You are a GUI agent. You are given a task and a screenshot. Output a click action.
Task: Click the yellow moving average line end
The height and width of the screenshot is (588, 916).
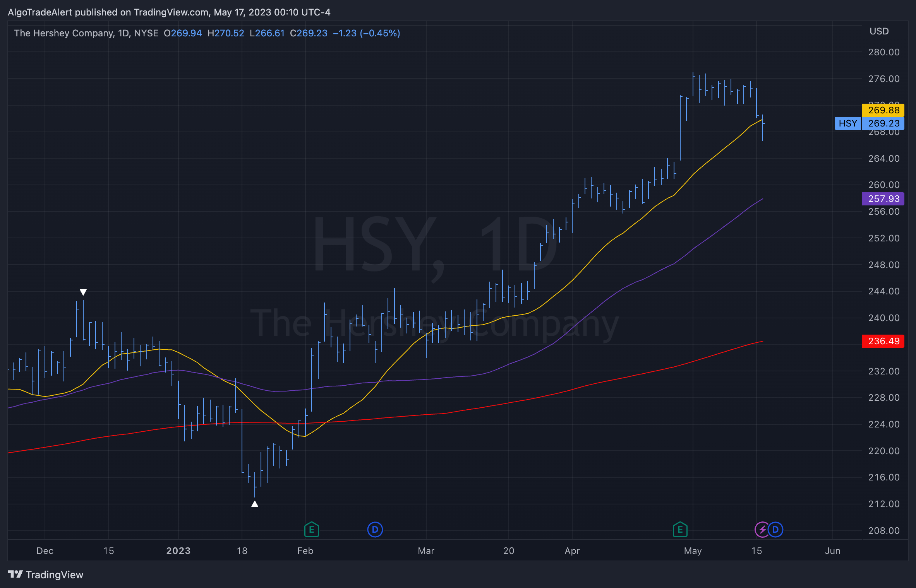click(x=762, y=120)
